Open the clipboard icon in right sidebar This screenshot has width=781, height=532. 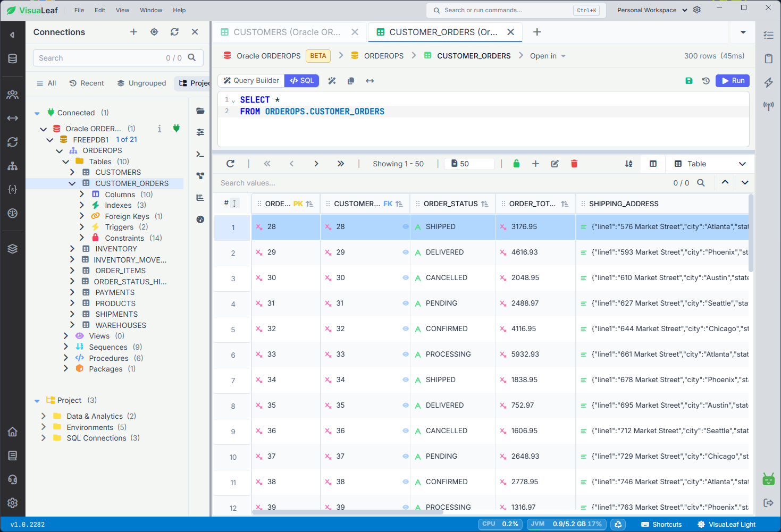(x=768, y=58)
